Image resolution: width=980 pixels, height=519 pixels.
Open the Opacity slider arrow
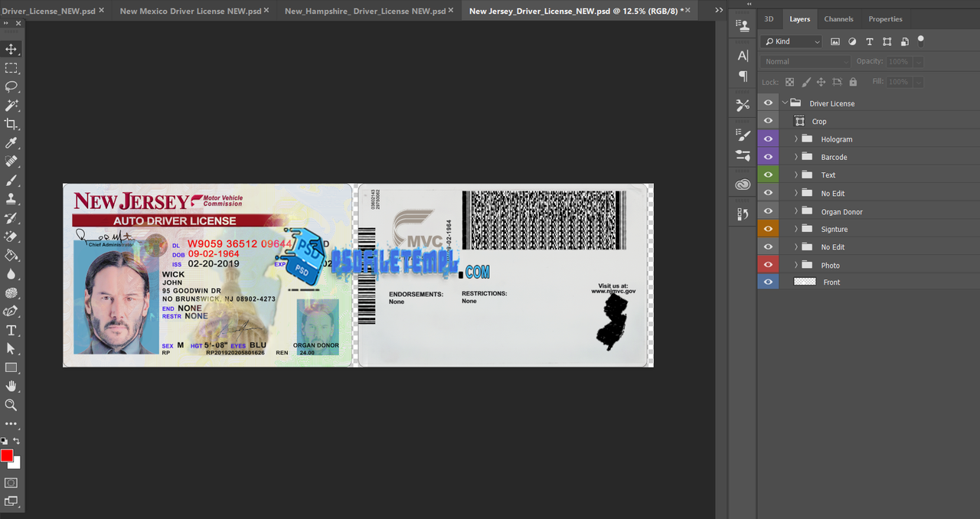tap(919, 61)
